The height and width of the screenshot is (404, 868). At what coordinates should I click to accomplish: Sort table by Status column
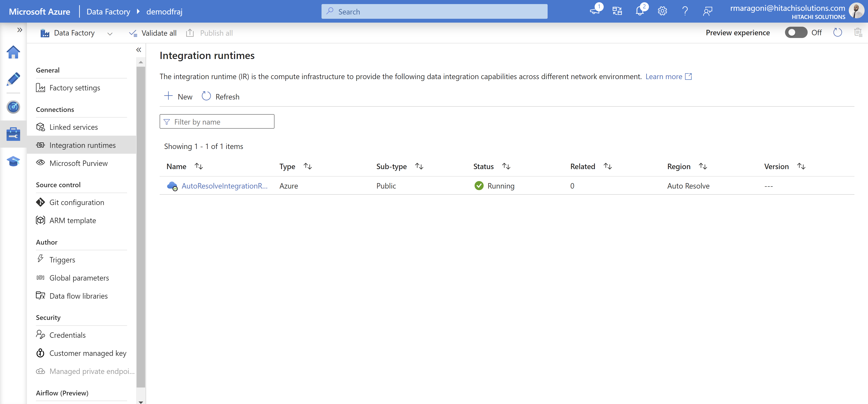click(506, 166)
